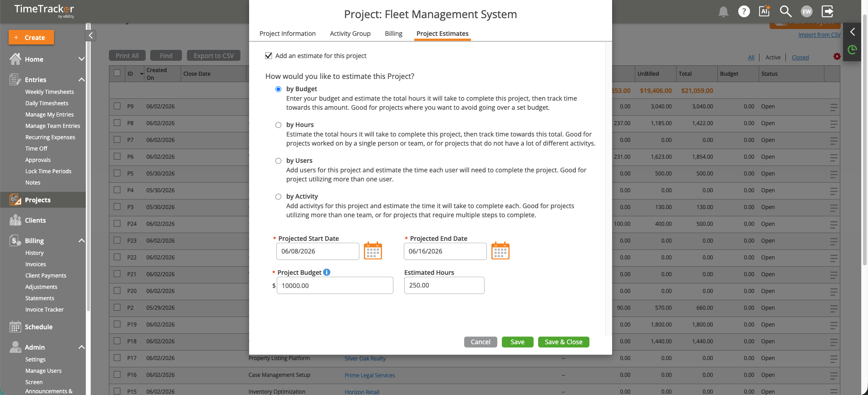This screenshot has width=868, height=395.
Task: Uncheck Add an estimate for this project
Action: (x=269, y=56)
